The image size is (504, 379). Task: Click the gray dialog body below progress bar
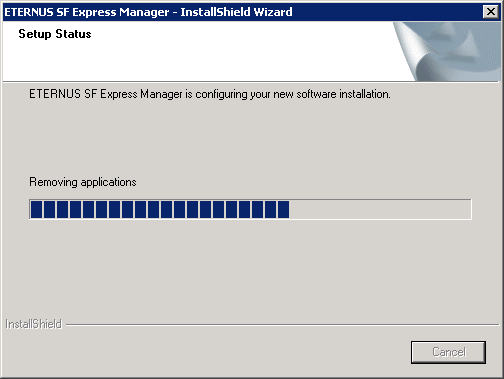[x=250, y=267]
